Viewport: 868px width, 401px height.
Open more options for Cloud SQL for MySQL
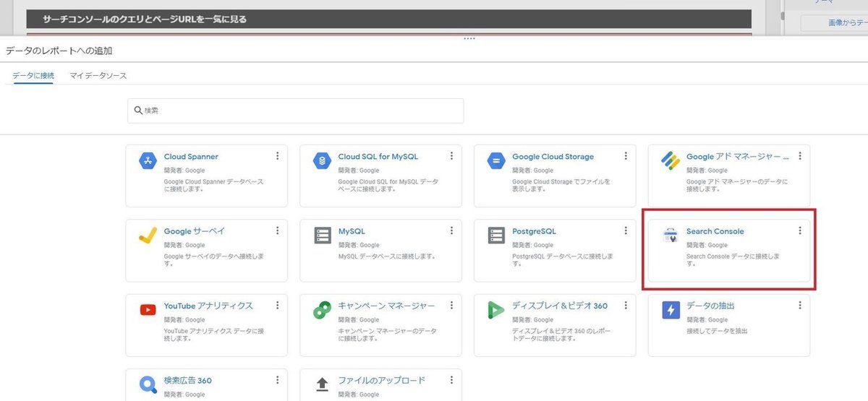(x=451, y=156)
